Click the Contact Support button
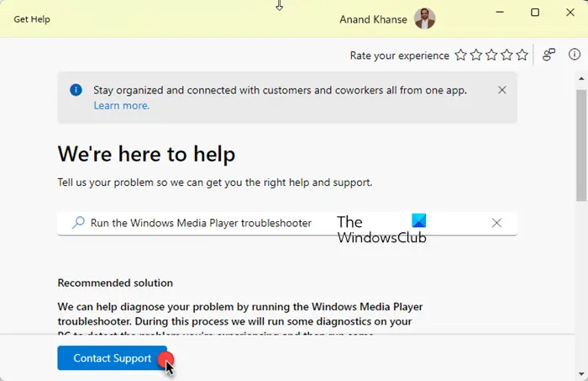This screenshot has height=381, width=588. coord(112,357)
